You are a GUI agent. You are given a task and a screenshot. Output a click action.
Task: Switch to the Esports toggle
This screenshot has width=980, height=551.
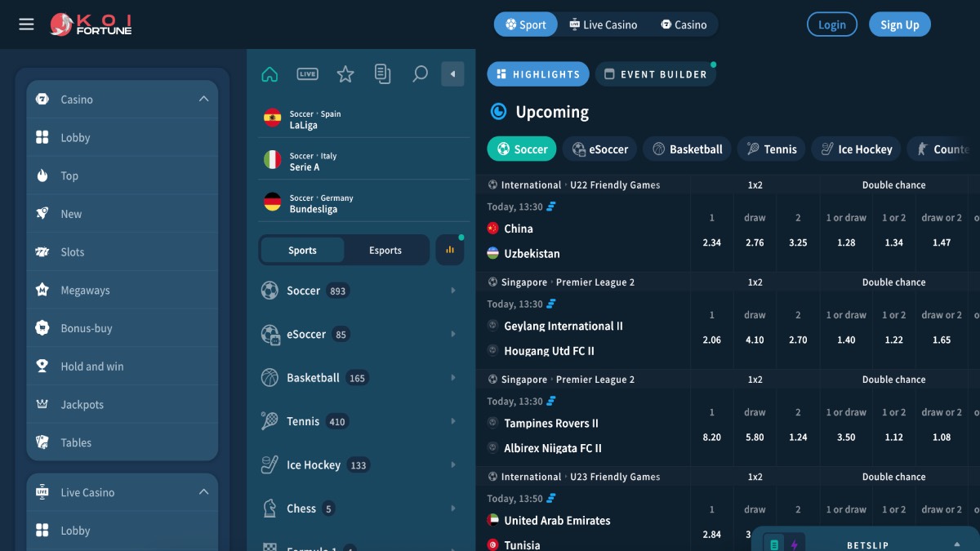pyautogui.click(x=385, y=251)
